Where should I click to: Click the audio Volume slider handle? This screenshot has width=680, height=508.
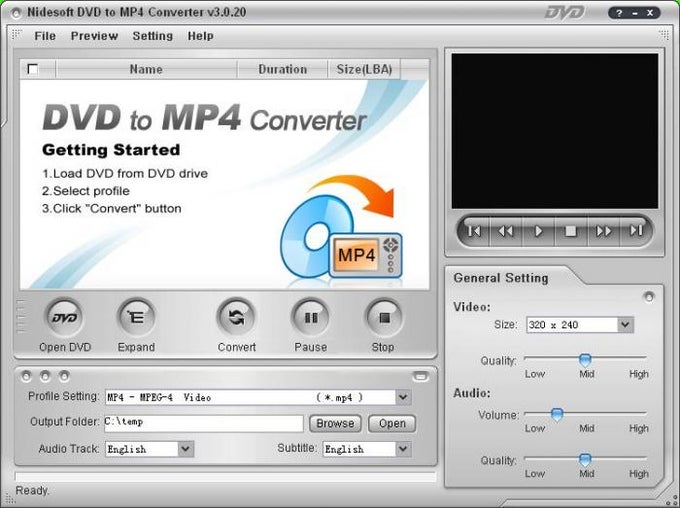tap(557, 414)
